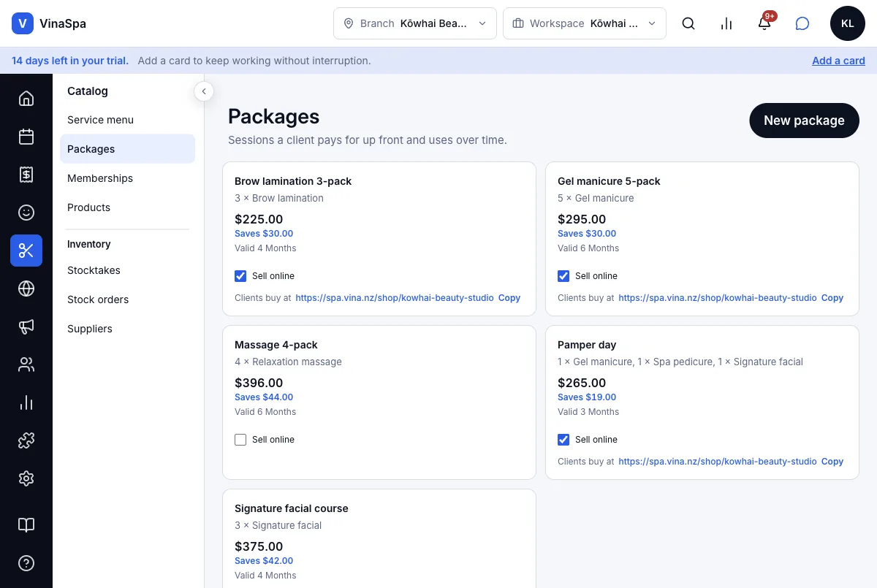
Task: Copy shop link for Pamper day
Action: coord(832,462)
